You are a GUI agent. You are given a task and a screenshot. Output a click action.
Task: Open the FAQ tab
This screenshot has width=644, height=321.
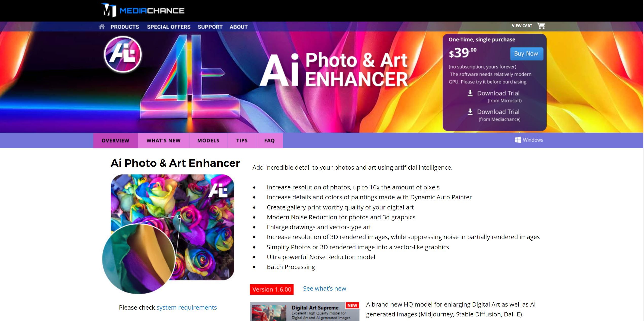pos(269,140)
